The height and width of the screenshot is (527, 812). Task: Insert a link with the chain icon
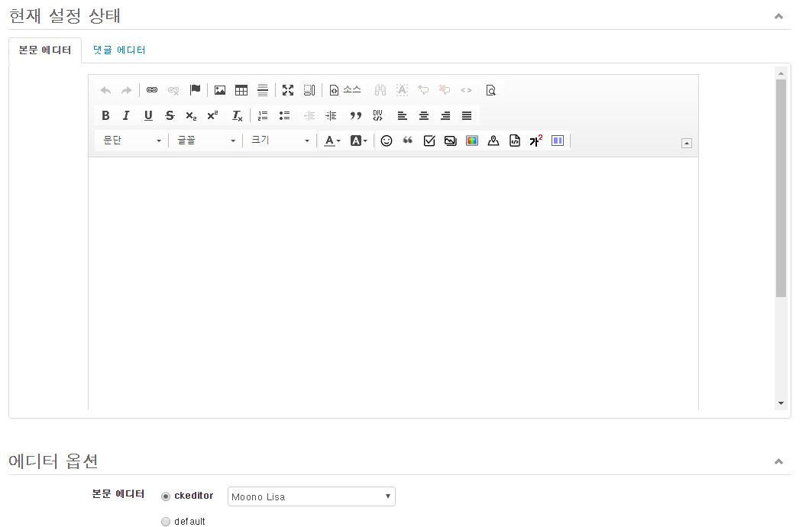pyautogui.click(x=152, y=90)
